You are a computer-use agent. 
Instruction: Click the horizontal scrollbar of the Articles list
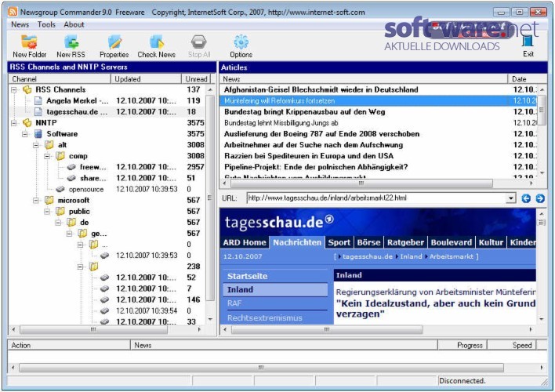(x=361, y=183)
